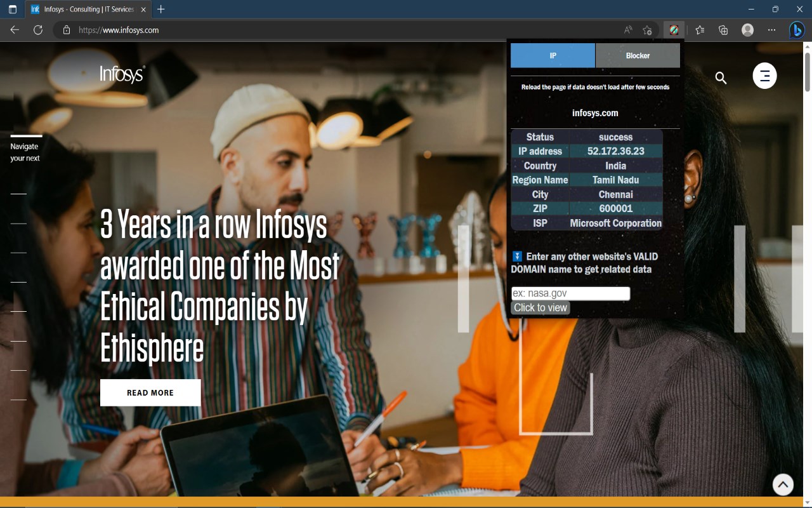Reload the current page
Screen dimensions: 812x508
pos(38,30)
